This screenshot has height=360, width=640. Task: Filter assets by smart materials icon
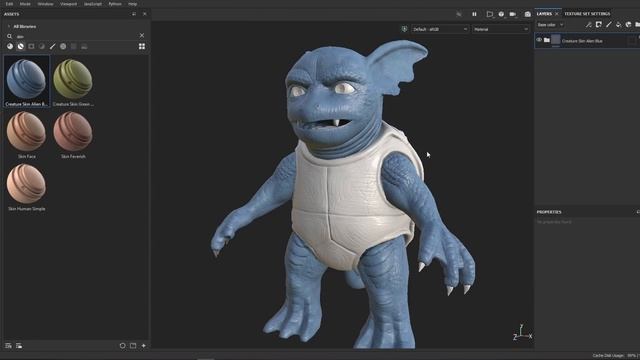tap(21, 47)
